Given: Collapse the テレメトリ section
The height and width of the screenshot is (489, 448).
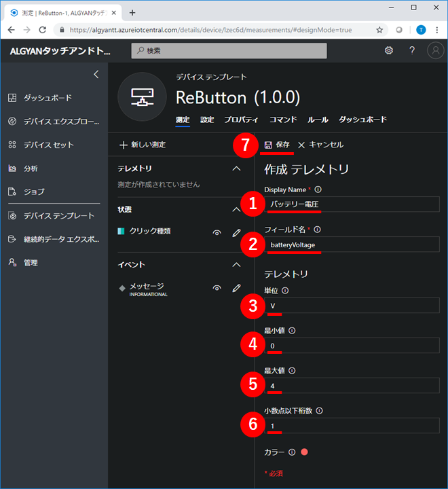Looking at the screenshot, I should pyautogui.click(x=236, y=168).
